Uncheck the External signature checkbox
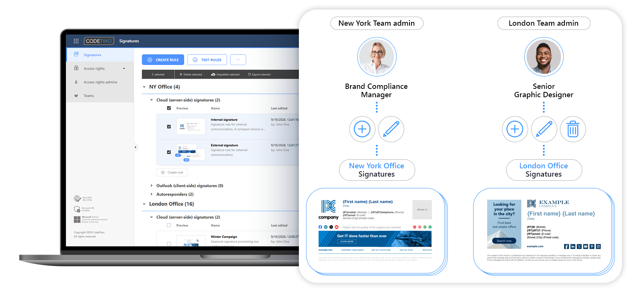The width and height of the screenshot is (644, 295). [x=169, y=152]
